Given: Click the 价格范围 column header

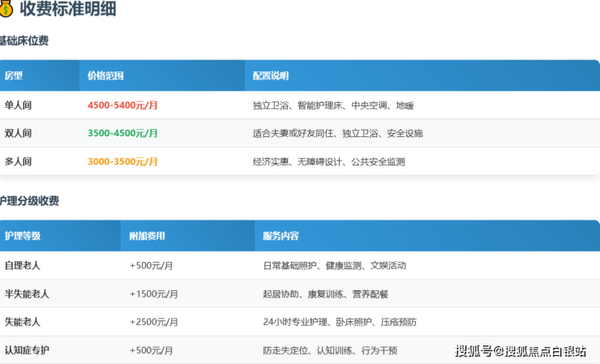Looking at the screenshot, I should pos(105,76).
